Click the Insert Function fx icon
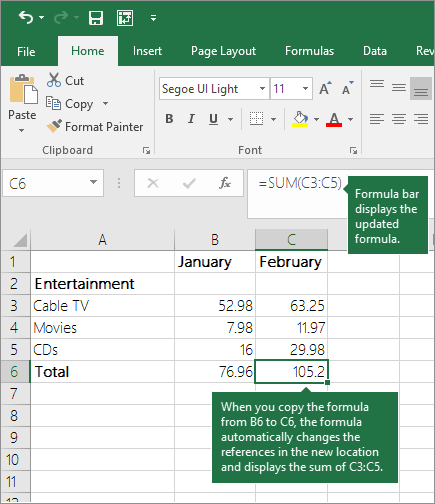This screenshot has width=435, height=504. click(225, 183)
